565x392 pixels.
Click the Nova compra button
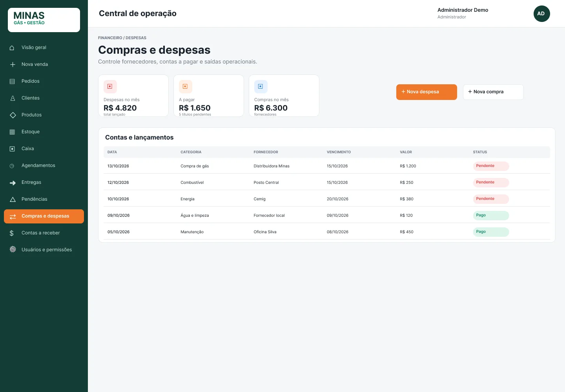point(493,92)
